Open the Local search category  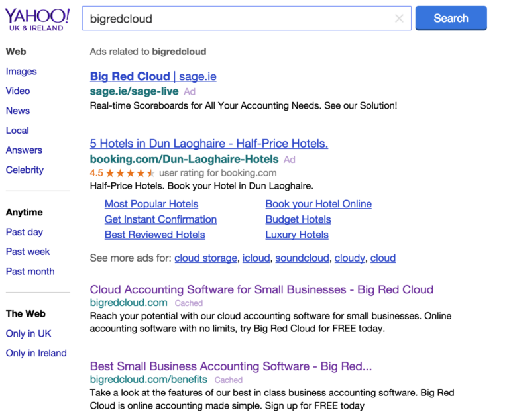click(x=17, y=131)
